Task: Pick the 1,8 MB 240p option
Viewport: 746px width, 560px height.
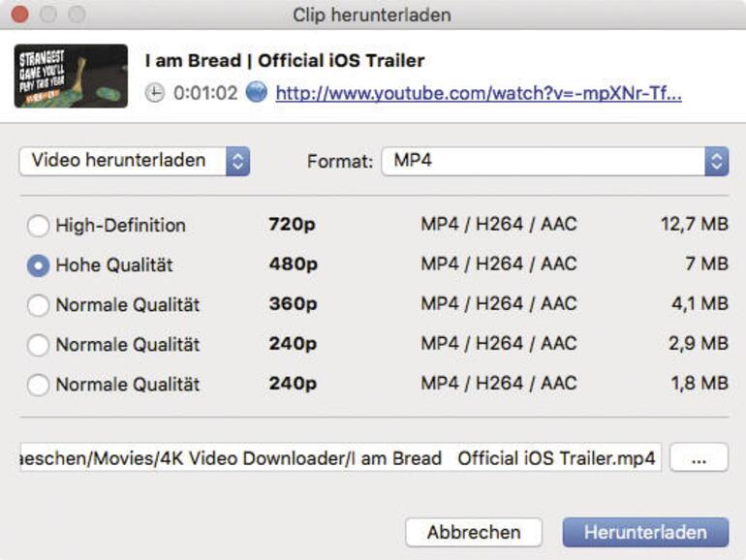Action: pos(38,385)
